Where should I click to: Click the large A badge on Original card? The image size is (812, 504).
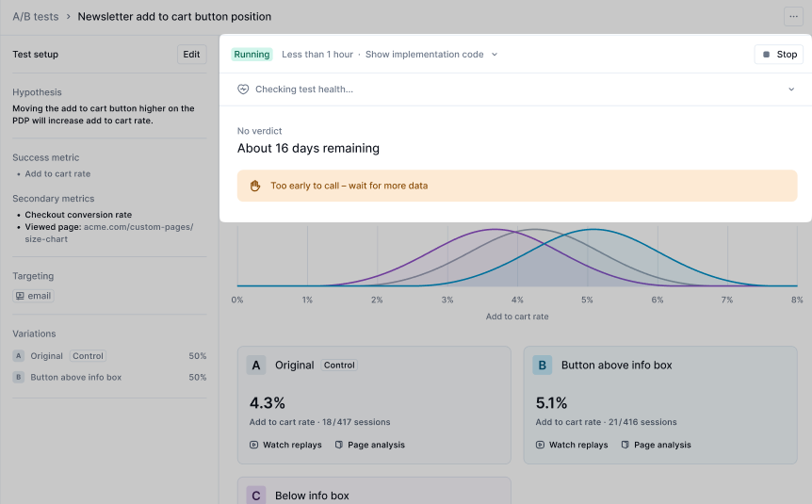(256, 366)
